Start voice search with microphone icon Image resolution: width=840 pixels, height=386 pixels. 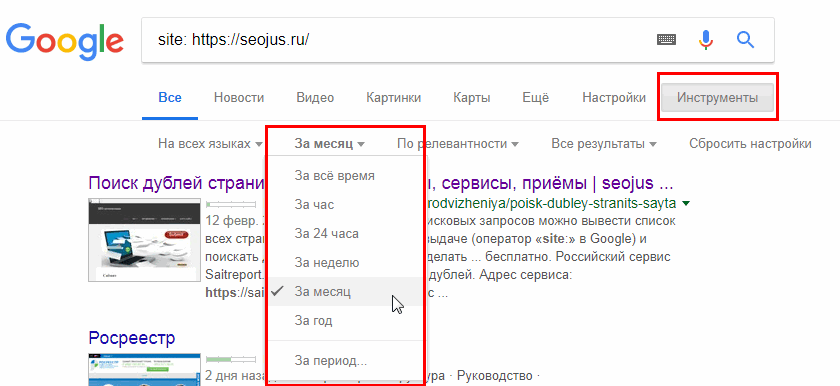pos(706,40)
